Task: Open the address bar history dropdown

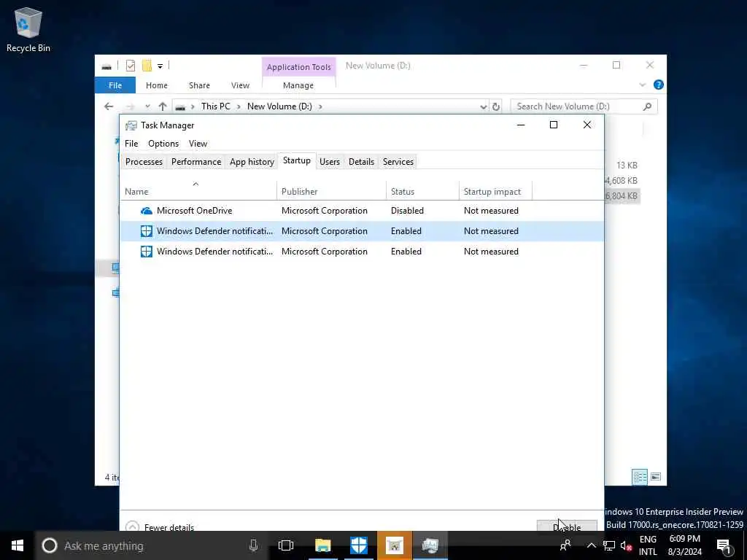Action: 484,106
